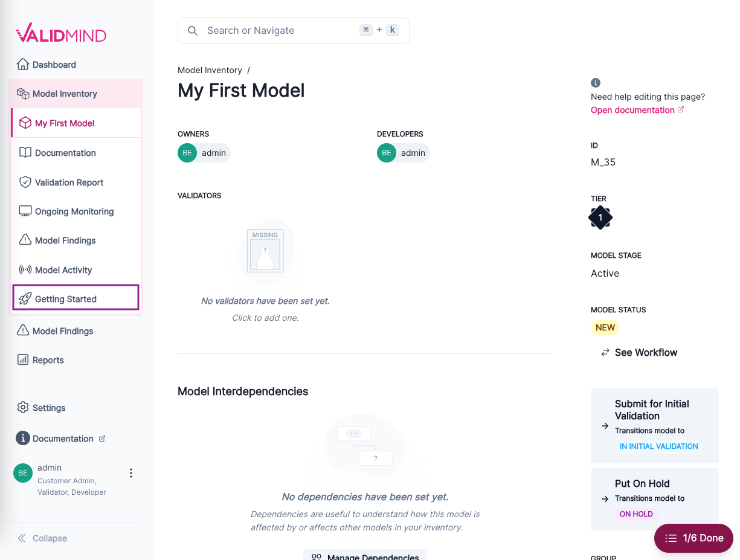Collapse the left sidebar
Image resolution: width=740 pixels, height=560 pixels.
click(42, 538)
